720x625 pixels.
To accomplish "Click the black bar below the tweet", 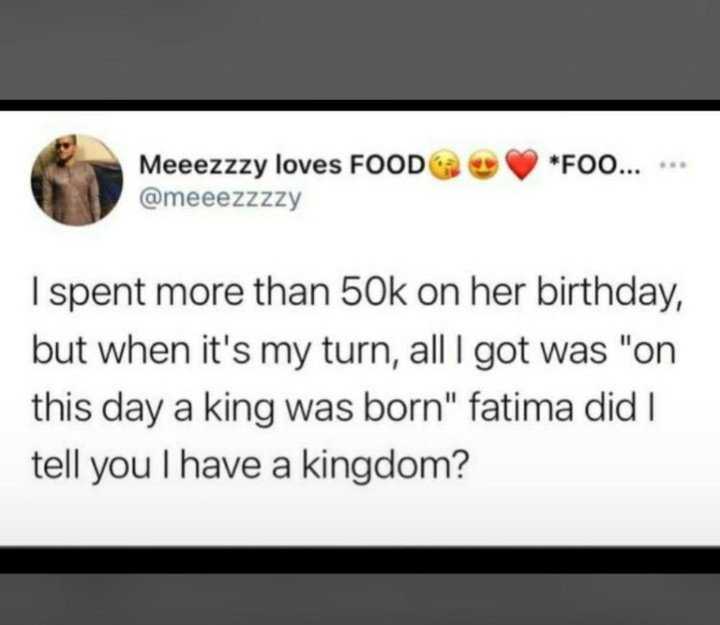I will (360, 559).
